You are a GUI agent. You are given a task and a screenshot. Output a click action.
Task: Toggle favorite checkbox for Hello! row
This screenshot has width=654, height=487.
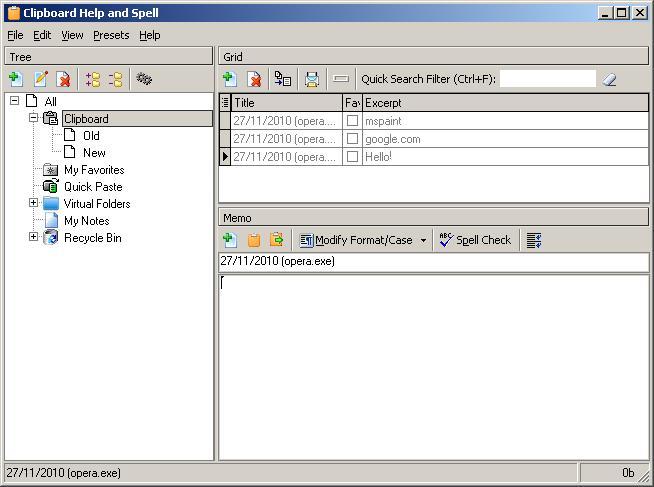pos(352,157)
